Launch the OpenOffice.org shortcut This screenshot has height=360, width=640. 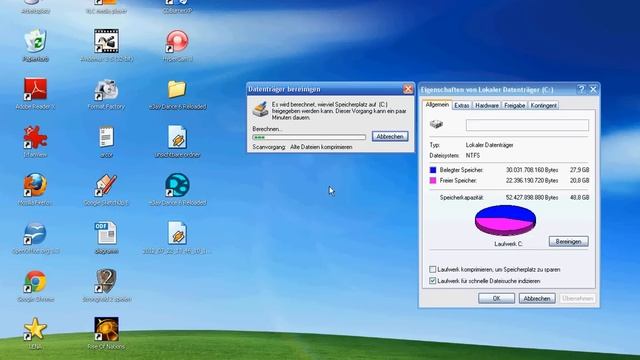[x=35, y=233]
